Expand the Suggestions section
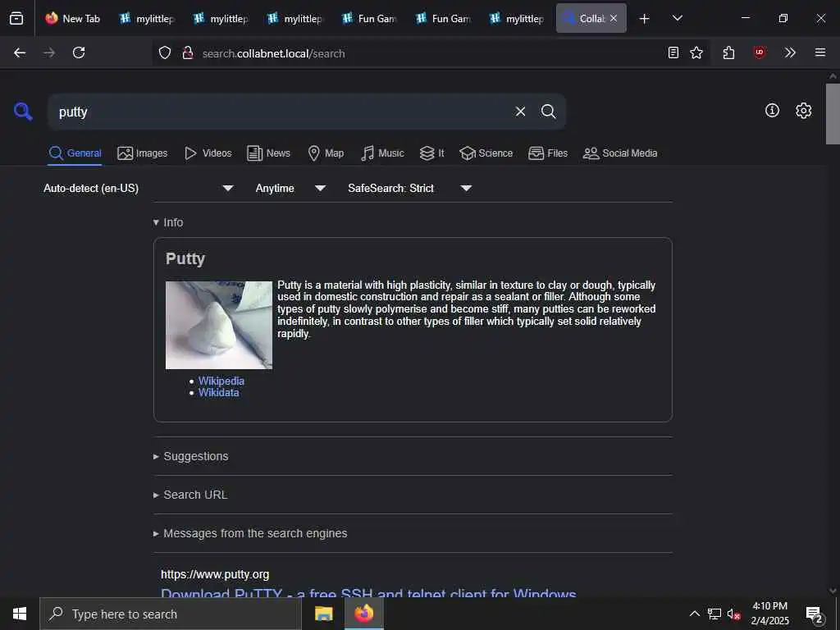This screenshot has height=630, width=840. tap(190, 456)
